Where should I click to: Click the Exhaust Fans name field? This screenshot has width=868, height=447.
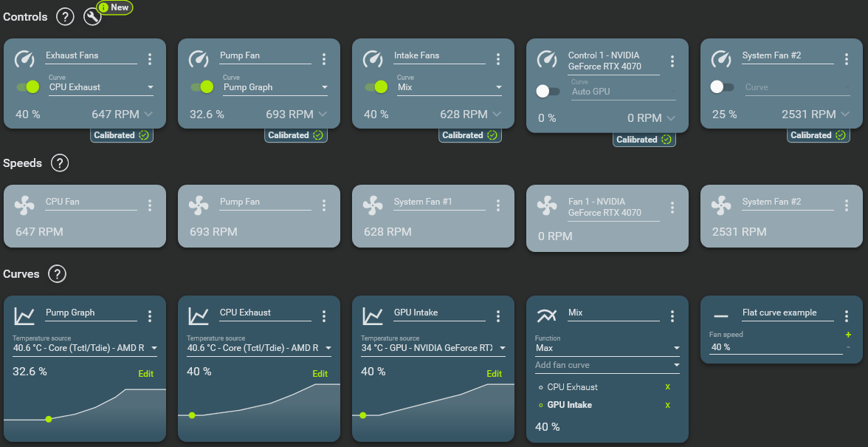point(92,56)
